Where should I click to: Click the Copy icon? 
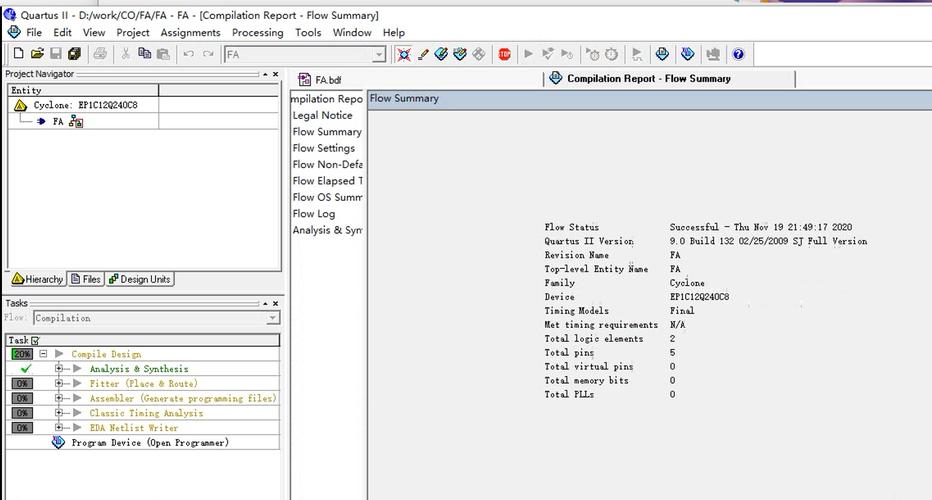(x=144, y=54)
